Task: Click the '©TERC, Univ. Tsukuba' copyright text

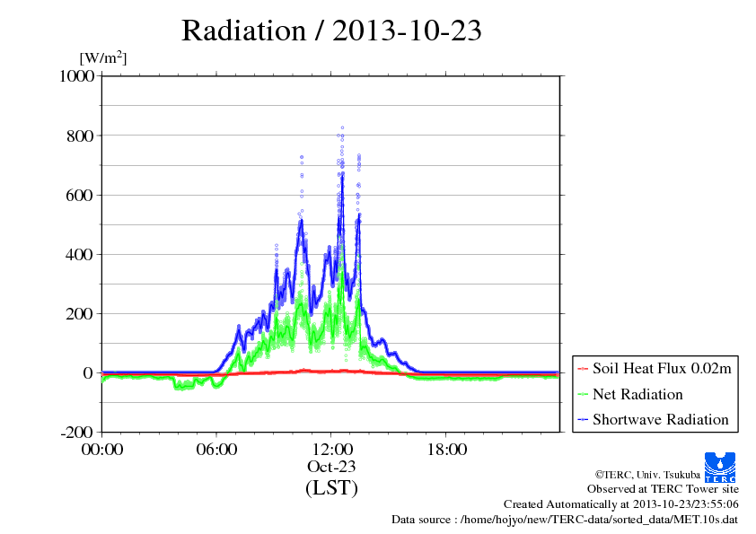Action: point(647,475)
